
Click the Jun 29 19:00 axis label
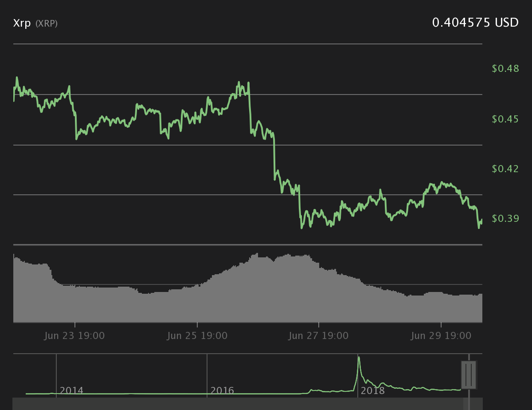[x=441, y=336]
